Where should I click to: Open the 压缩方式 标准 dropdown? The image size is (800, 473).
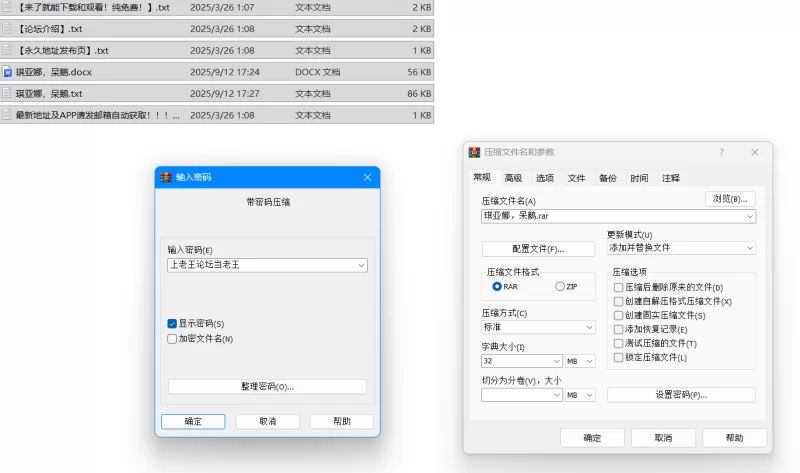coord(538,327)
